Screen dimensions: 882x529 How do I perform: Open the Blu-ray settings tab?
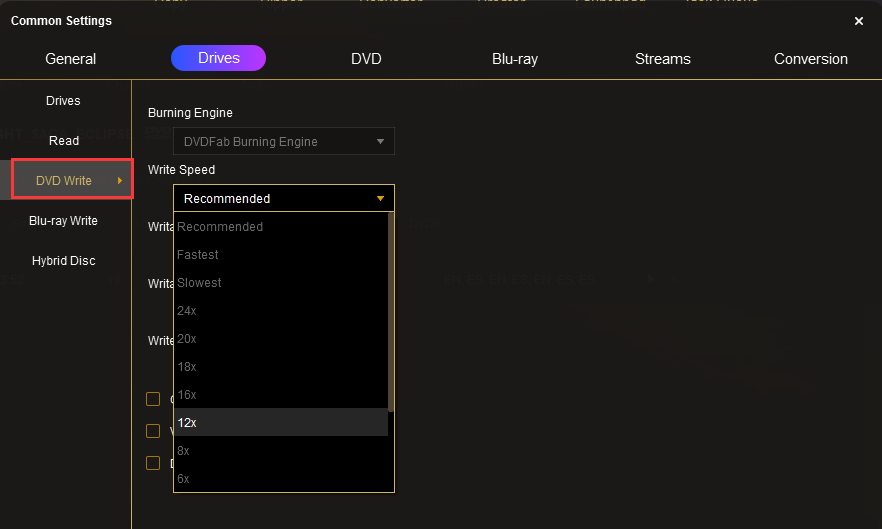[515, 59]
